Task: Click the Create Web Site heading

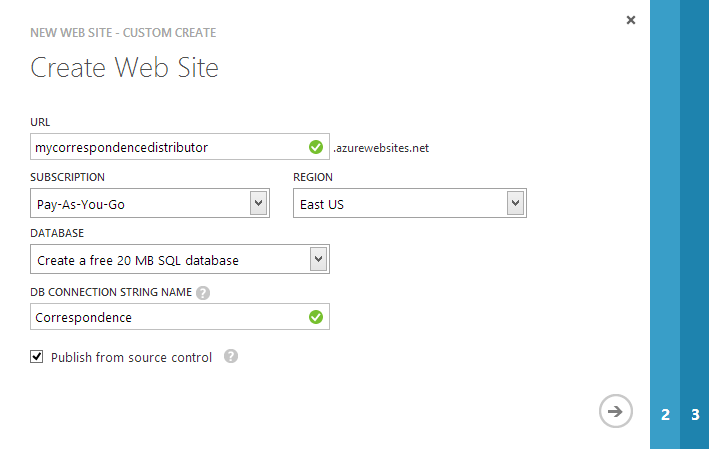Action: point(125,68)
